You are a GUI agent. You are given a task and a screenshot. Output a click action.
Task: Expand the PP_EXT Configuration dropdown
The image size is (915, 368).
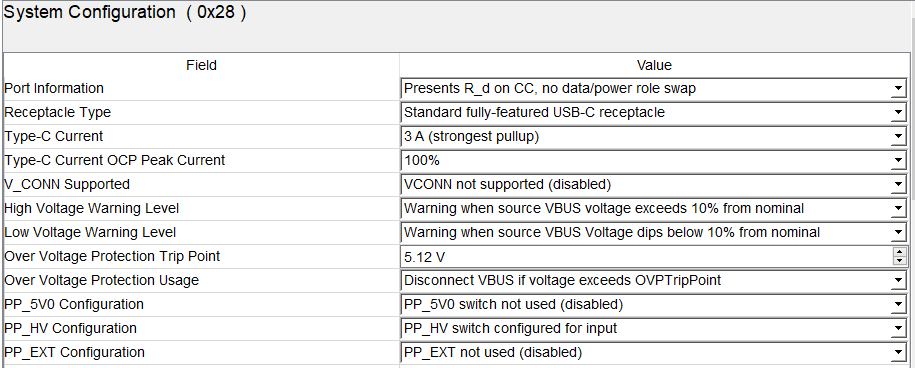898,352
